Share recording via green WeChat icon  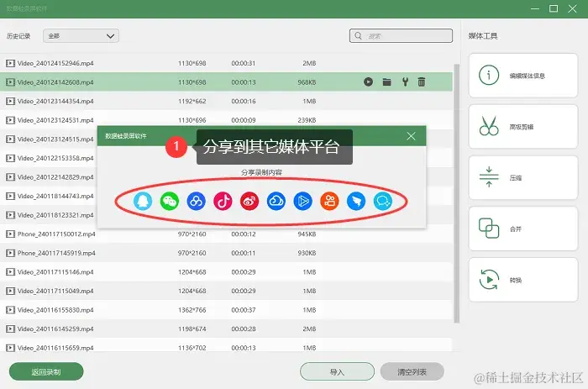170,201
